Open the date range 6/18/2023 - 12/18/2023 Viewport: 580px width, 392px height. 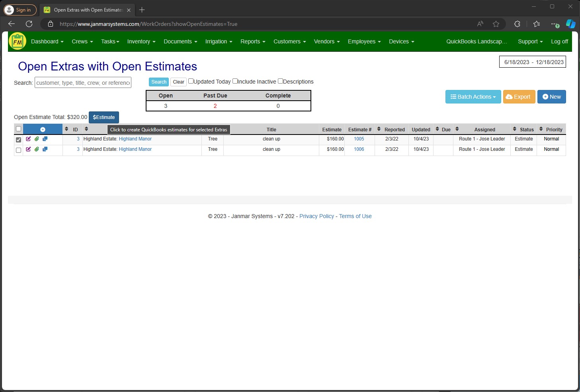533,62
